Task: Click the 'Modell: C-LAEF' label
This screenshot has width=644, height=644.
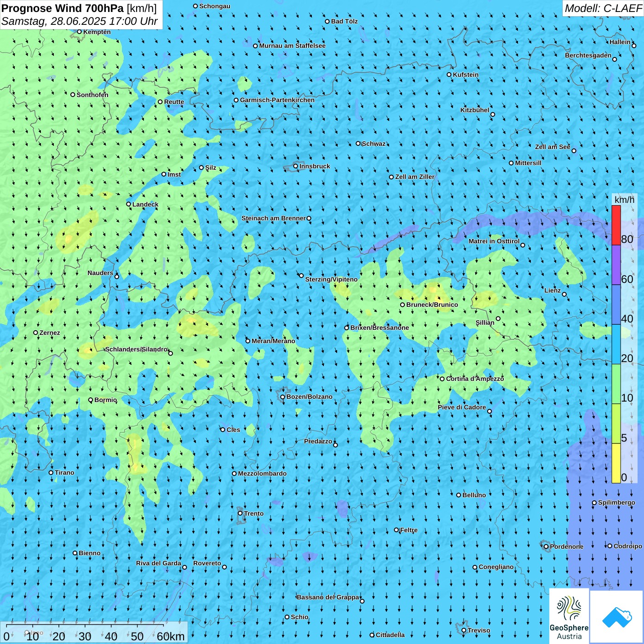Action: pos(603,8)
